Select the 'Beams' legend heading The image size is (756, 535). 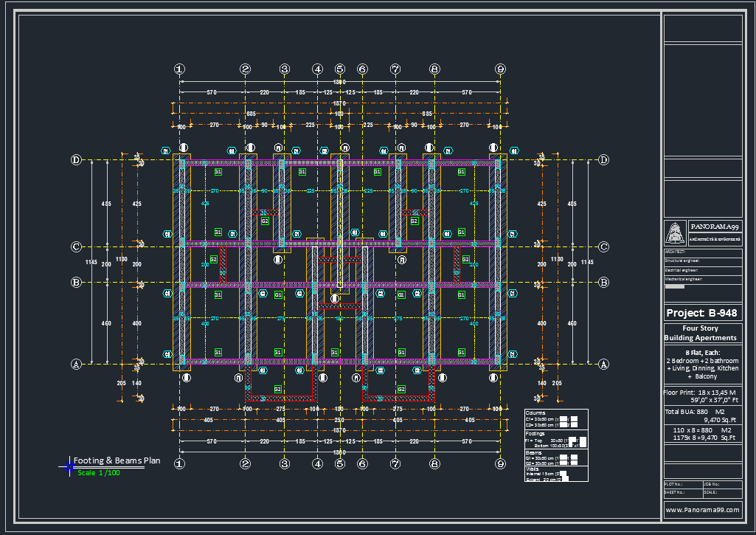[x=533, y=453]
